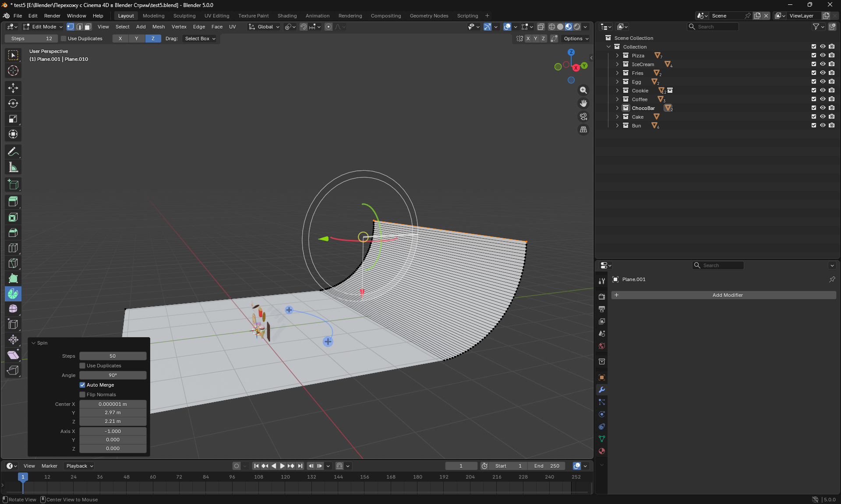Click the Move tool icon
The image size is (841, 504).
click(13, 88)
